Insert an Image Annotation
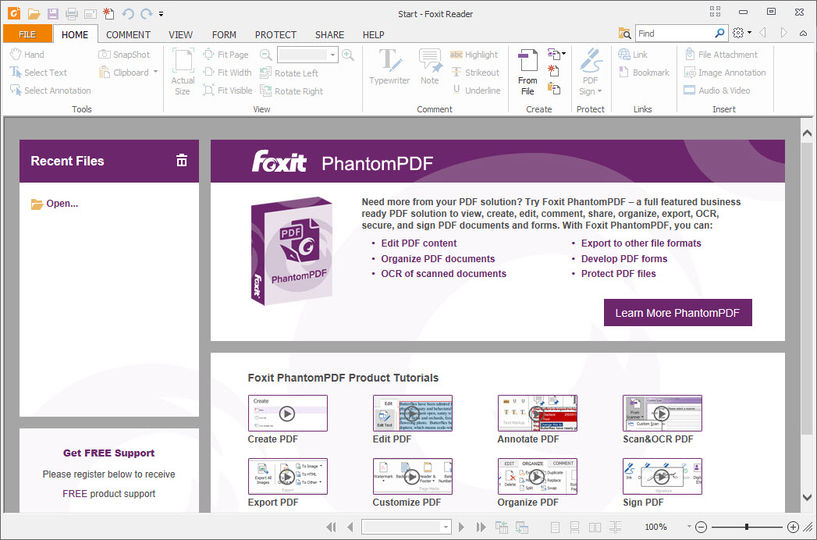The image size is (817, 540). (725, 72)
